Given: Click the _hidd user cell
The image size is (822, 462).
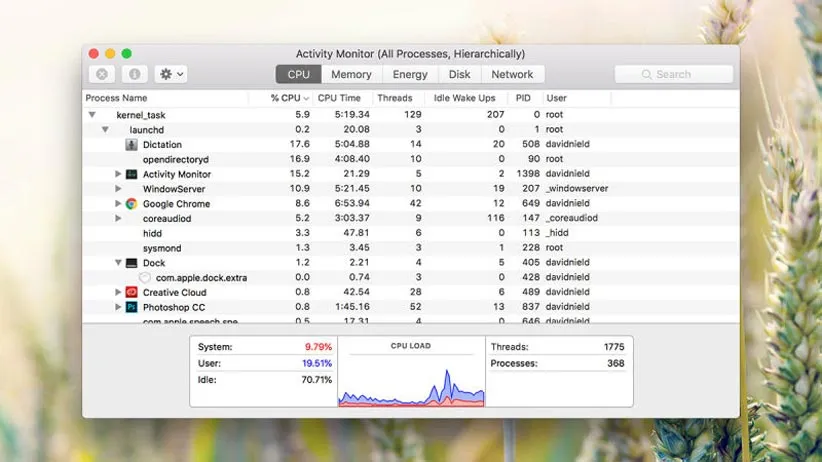Looking at the screenshot, I should point(557,233).
